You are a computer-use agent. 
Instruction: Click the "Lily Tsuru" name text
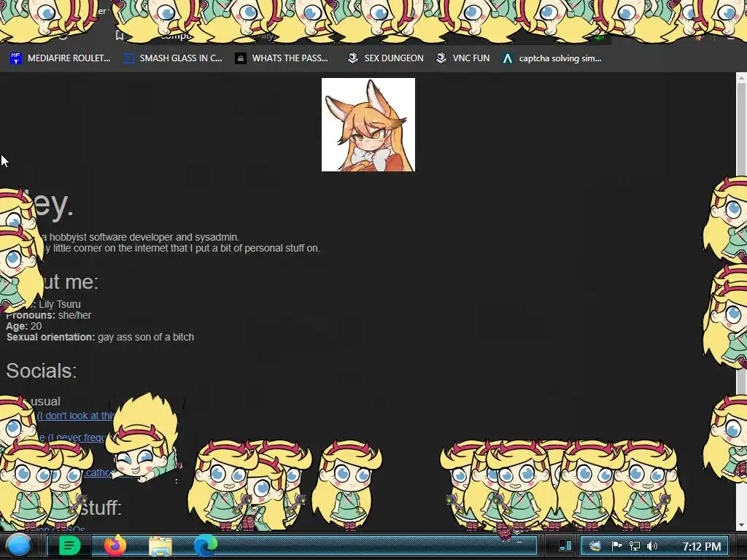60,304
